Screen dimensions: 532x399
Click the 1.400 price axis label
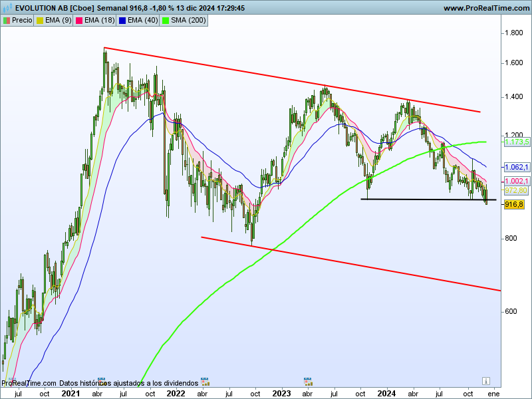click(x=513, y=97)
